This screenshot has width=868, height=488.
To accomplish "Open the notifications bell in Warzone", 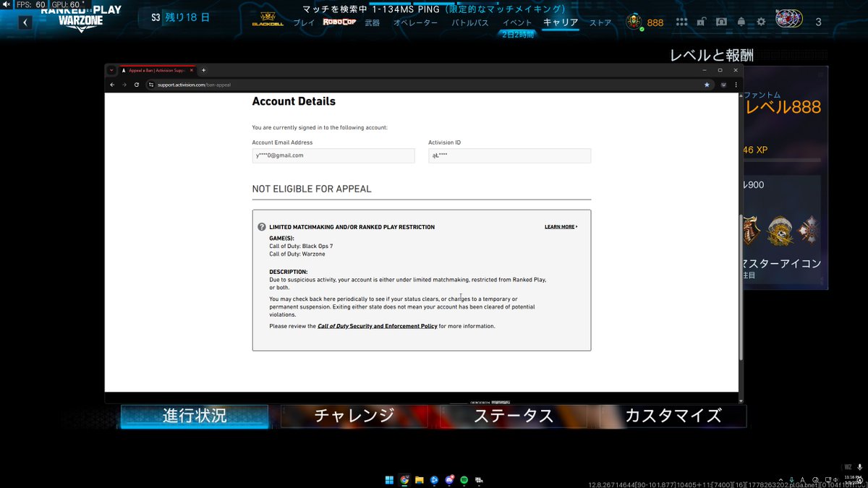I will [x=741, y=22].
